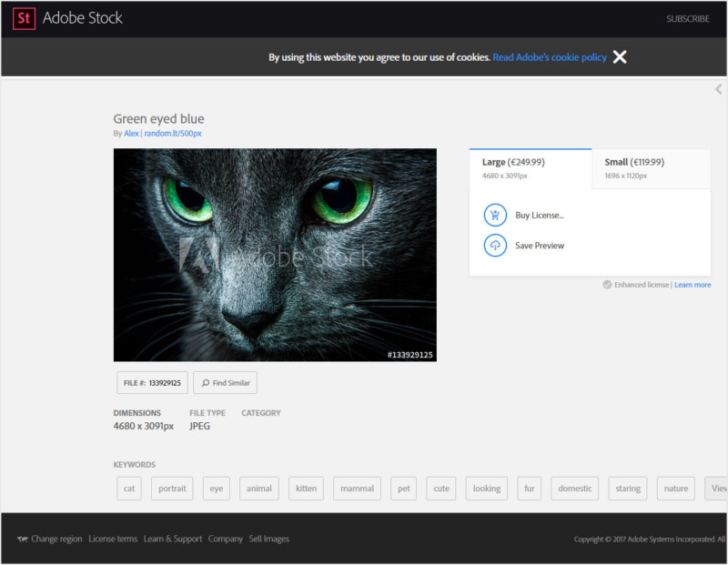The image size is (728, 565).
Task: Select the animal keyword tag
Action: [x=259, y=489]
